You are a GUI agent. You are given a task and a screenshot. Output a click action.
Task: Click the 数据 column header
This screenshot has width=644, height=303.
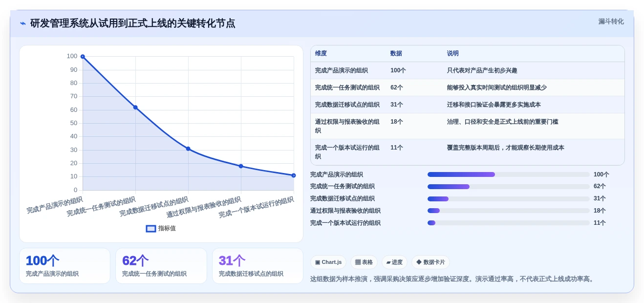click(396, 54)
